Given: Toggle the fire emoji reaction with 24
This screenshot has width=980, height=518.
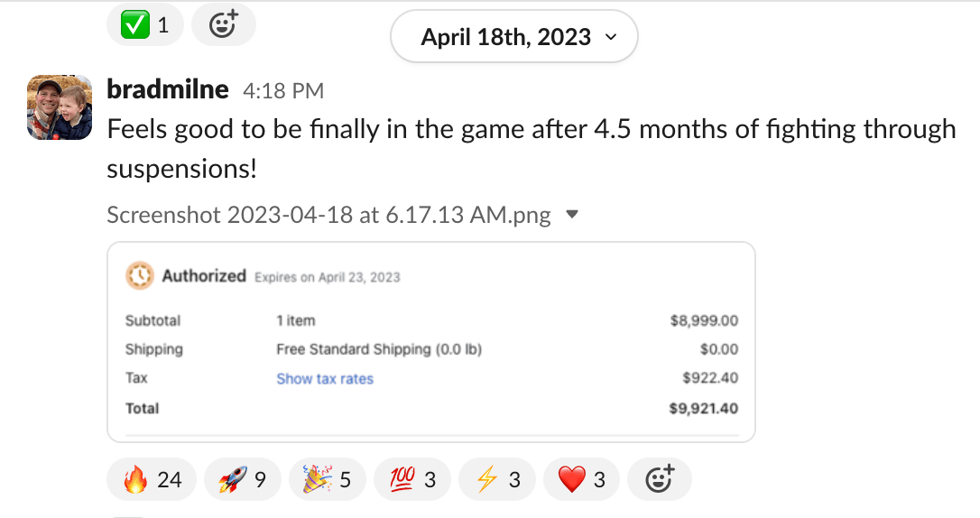Looking at the screenshot, I should click(152, 480).
